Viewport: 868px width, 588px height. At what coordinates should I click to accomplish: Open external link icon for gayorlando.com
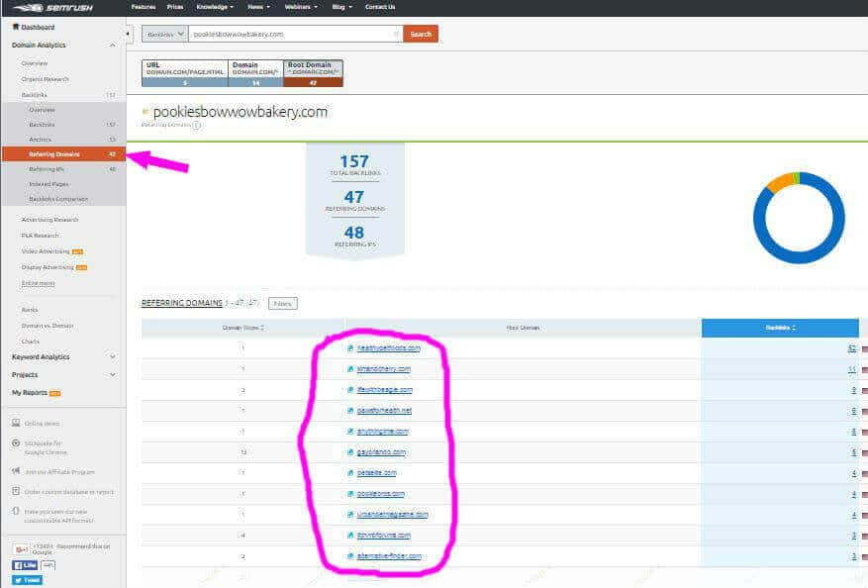(349, 451)
